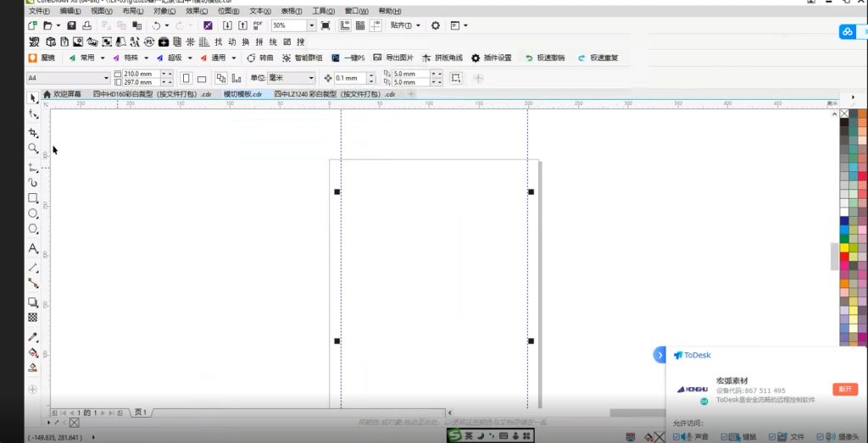Choose the Rectangle tool

click(x=33, y=198)
